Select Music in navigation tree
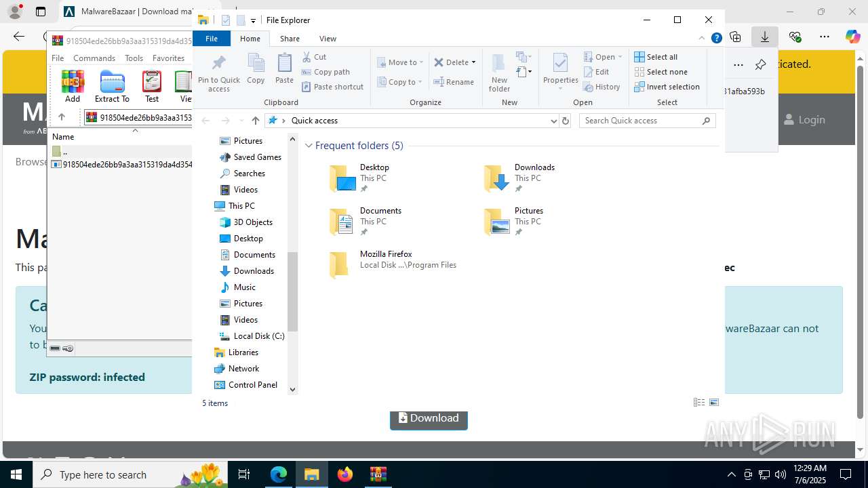Image resolution: width=868 pixels, height=488 pixels. [237, 287]
